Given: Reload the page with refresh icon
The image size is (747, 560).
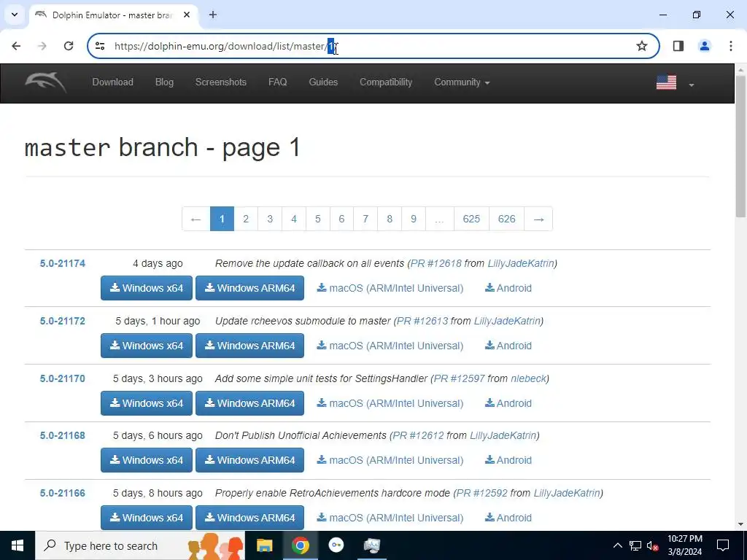Looking at the screenshot, I should click(69, 46).
